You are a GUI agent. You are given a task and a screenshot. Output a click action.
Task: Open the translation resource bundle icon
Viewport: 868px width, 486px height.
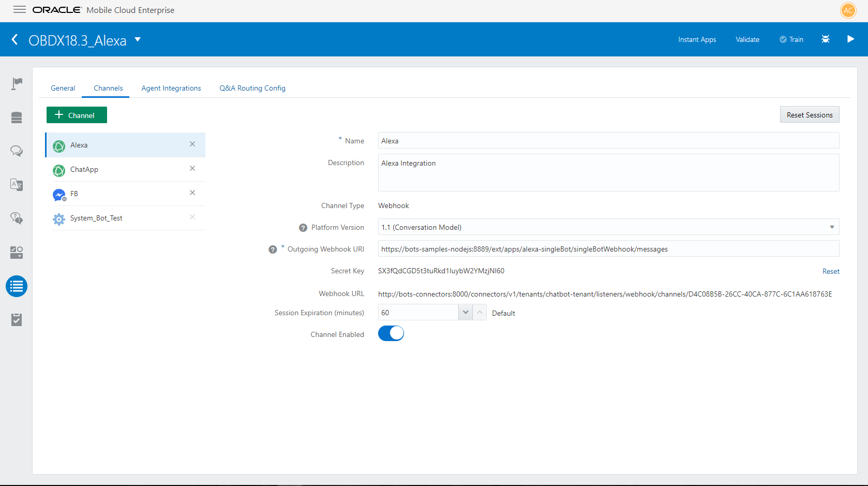(x=17, y=185)
